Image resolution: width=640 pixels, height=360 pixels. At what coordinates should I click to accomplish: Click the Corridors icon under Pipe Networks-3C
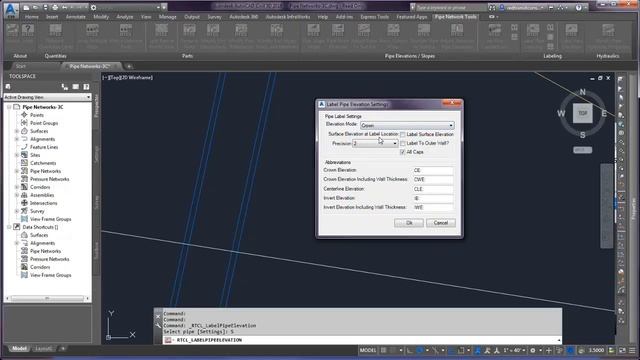(24, 187)
